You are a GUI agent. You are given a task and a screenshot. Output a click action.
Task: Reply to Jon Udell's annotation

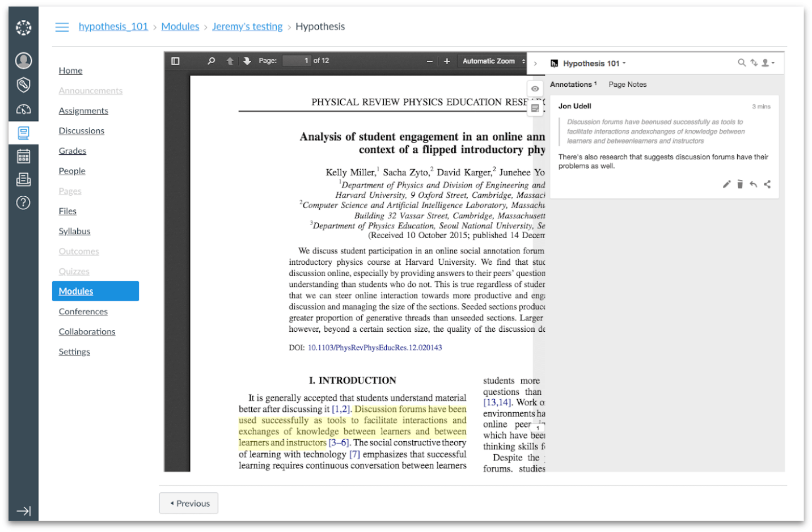[x=753, y=184]
